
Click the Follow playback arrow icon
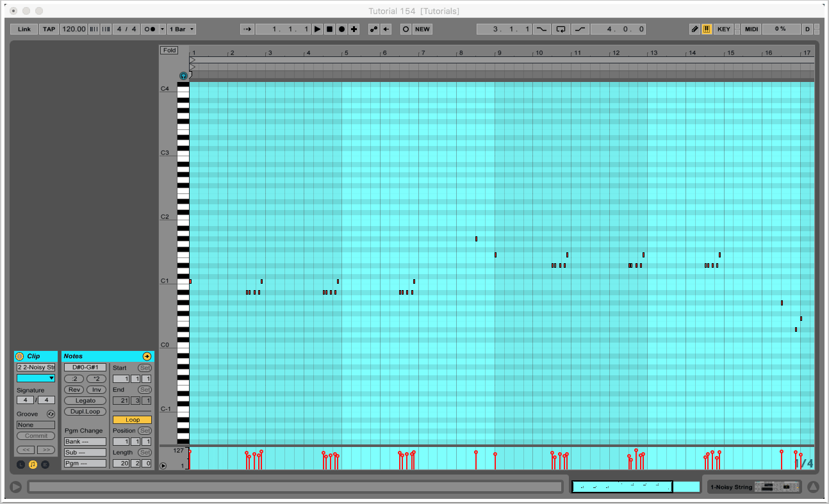(x=247, y=29)
